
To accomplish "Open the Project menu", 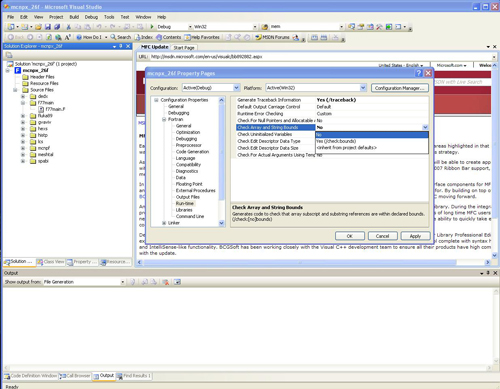I will [x=56, y=17].
